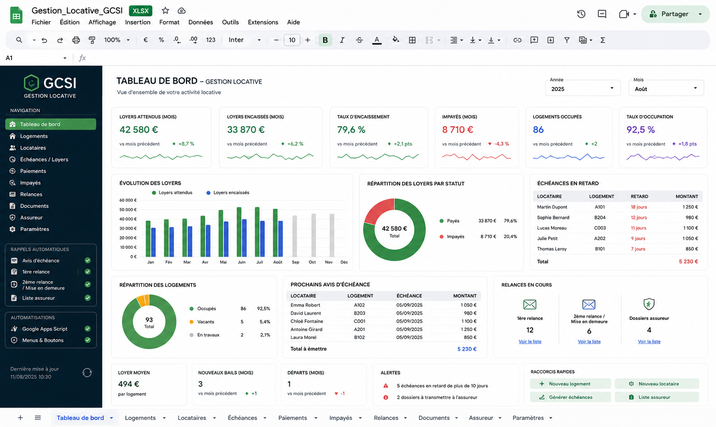Open the version history clock icon
This screenshot has height=427, width=716.
click(x=581, y=14)
